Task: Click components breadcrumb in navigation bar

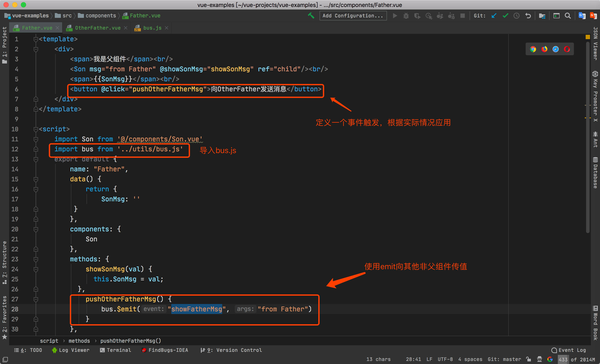Action: [x=97, y=16]
